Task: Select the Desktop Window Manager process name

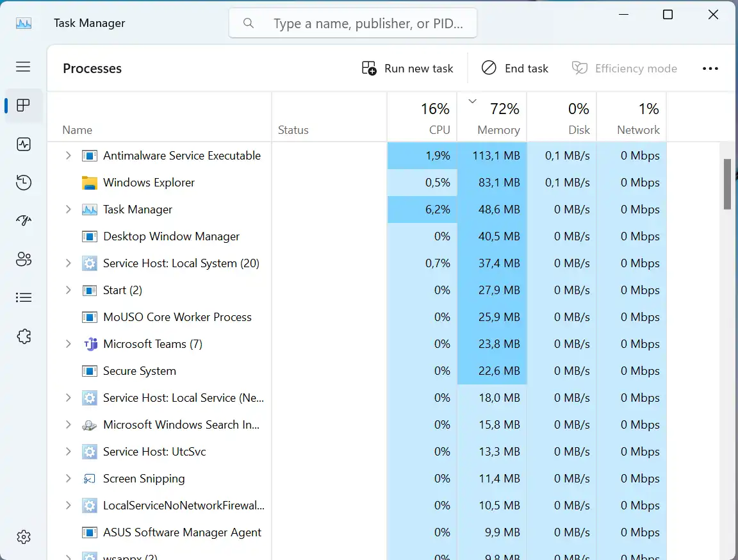Action: pos(171,236)
